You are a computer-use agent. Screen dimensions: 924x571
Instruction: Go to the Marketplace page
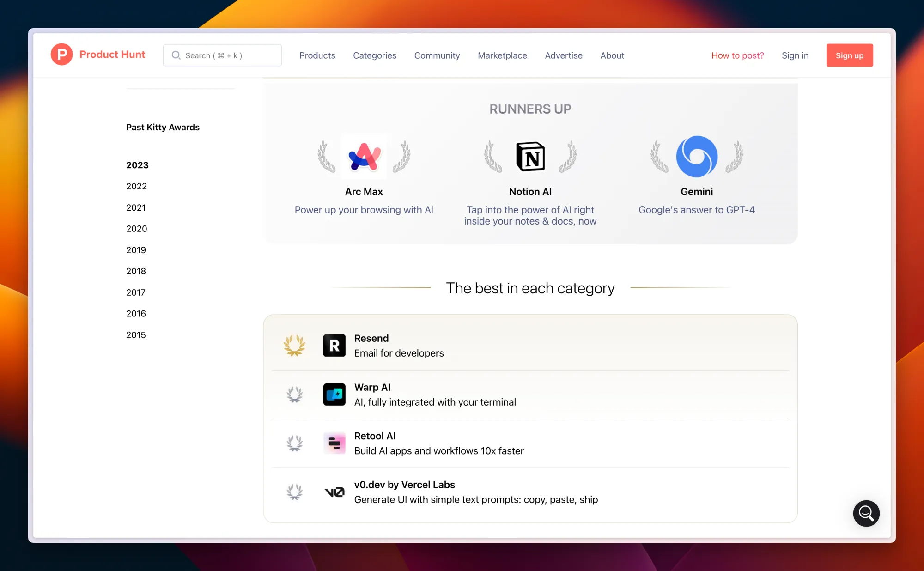[502, 55]
